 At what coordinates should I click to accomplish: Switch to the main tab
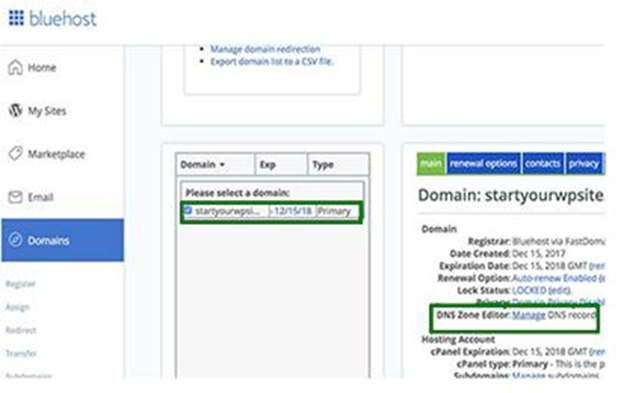coord(431,163)
